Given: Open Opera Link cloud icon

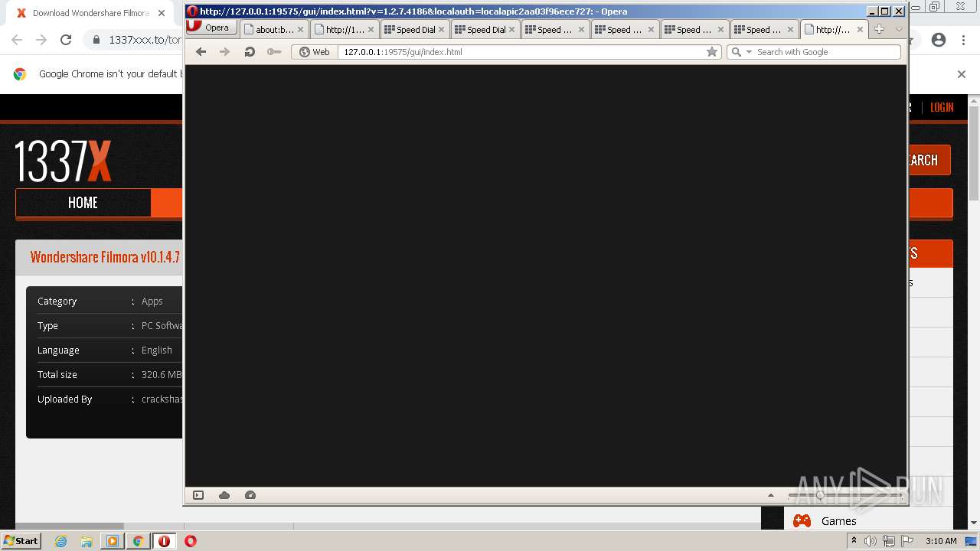Looking at the screenshot, I should (x=224, y=495).
